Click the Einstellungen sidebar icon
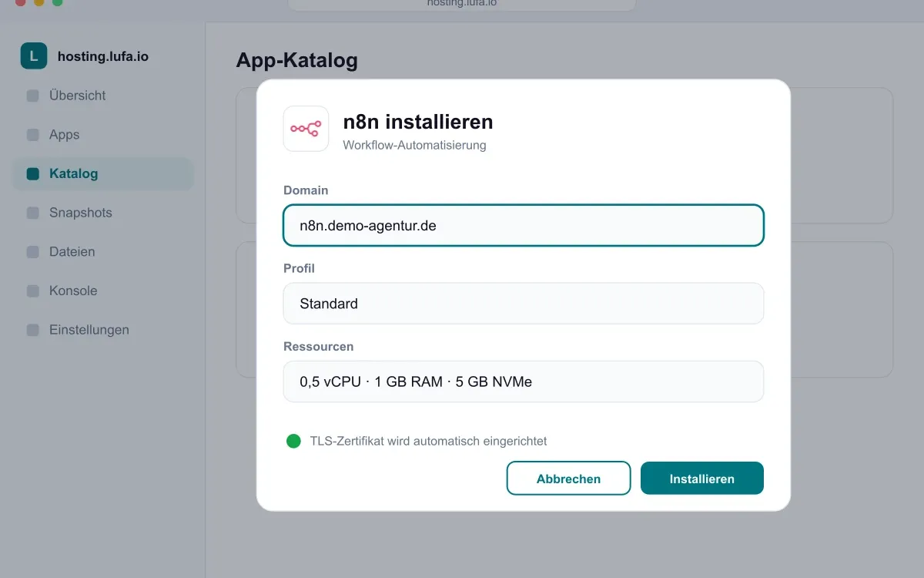Image resolution: width=924 pixels, height=578 pixels. click(33, 331)
